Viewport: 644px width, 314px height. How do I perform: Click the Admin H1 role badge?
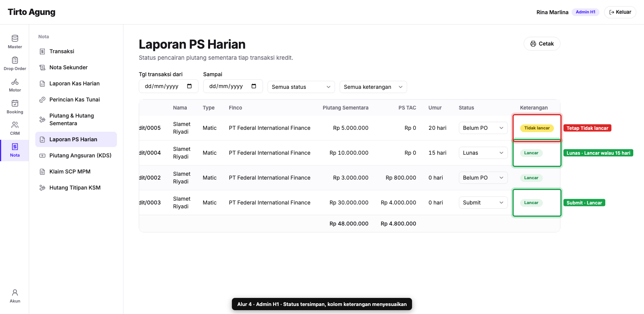tap(585, 12)
